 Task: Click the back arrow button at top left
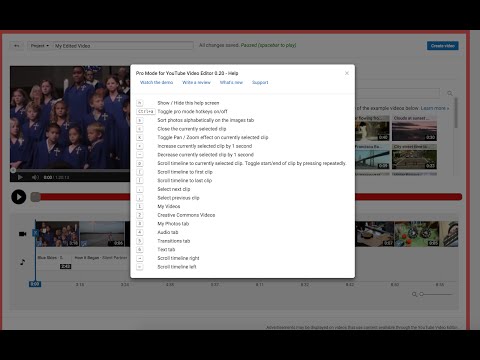point(16,46)
